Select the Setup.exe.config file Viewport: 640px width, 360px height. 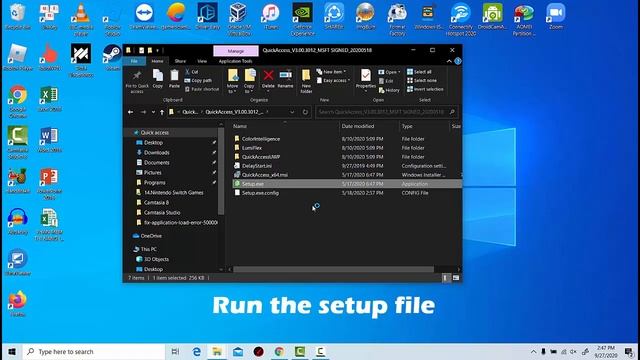pos(260,193)
